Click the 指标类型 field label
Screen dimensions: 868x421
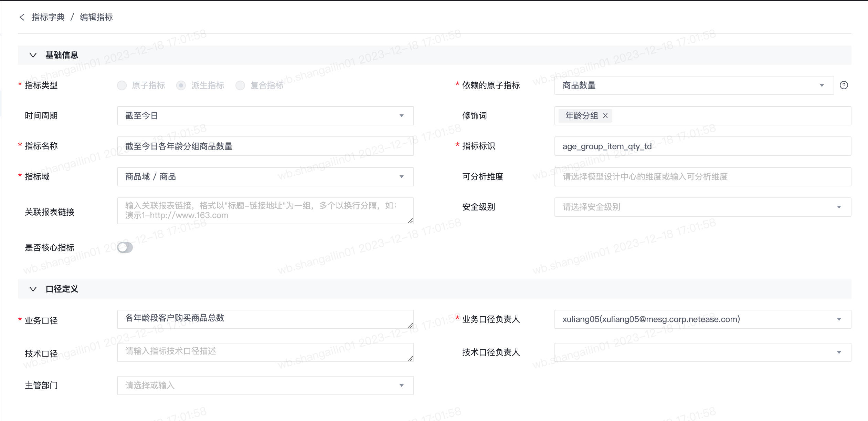(x=41, y=85)
